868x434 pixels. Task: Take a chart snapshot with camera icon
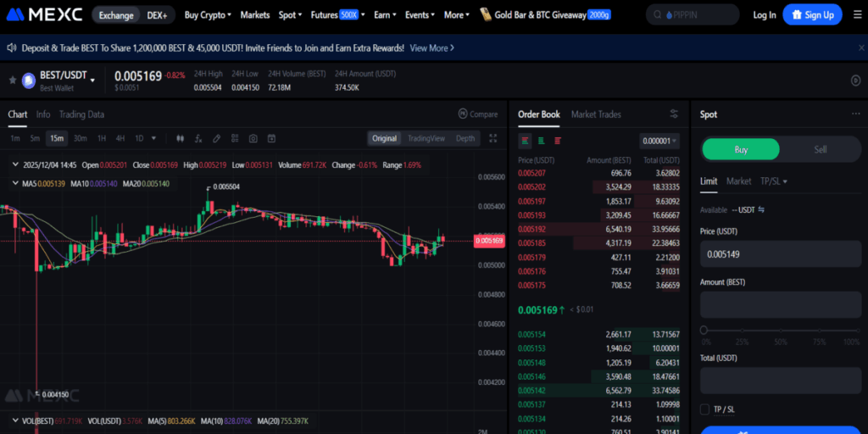click(x=253, y=138)
